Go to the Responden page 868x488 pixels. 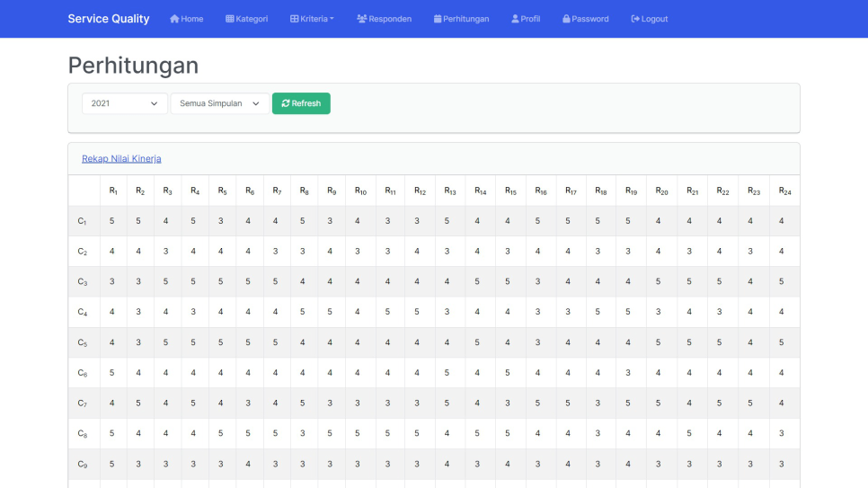click(x=385, y=19)
